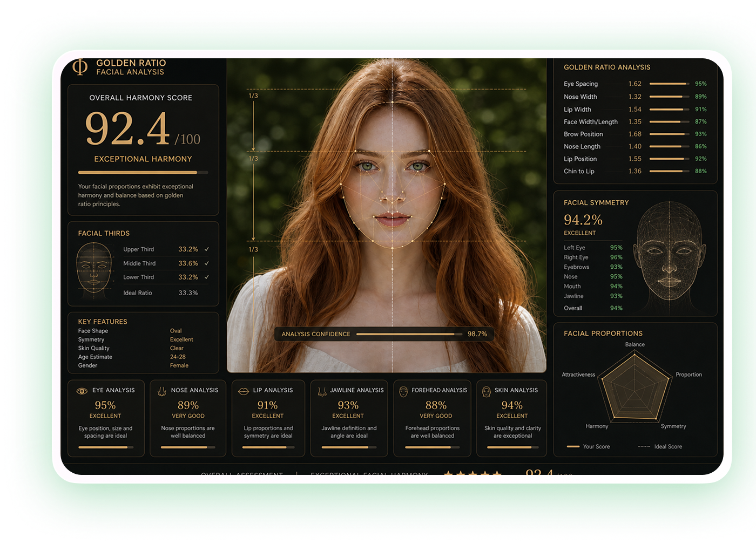Click the Eye Analysis card progress bar
The width and height of the screenshot is (756, 544).
106,447
